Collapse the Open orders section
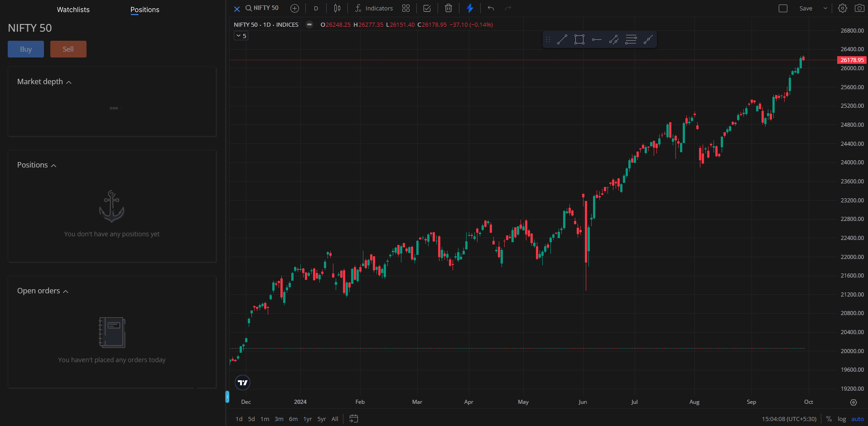Viewport: 868px width, 426px height. (x=66, y=291)
